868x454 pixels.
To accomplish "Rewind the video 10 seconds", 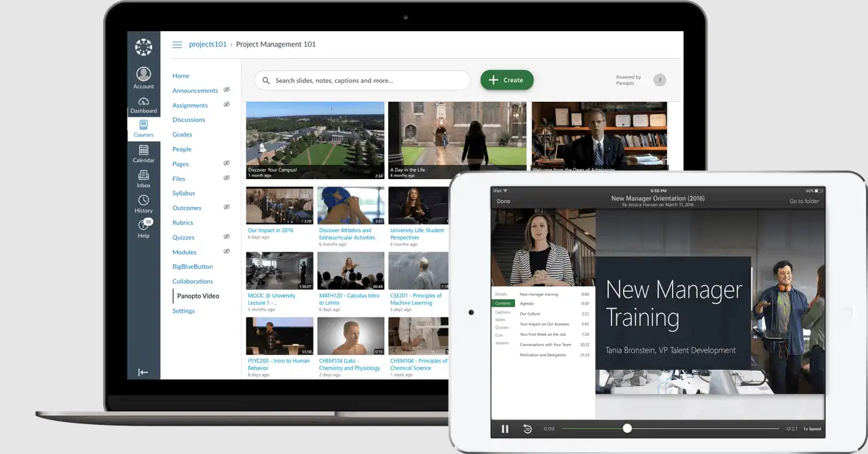I will (x=527, y=428).
